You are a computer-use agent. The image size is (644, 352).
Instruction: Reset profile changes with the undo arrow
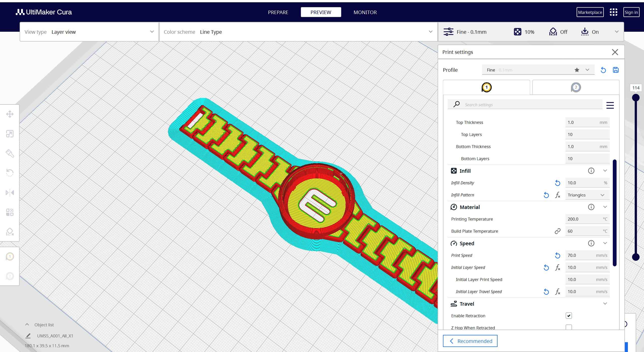[x=603, y=70]
